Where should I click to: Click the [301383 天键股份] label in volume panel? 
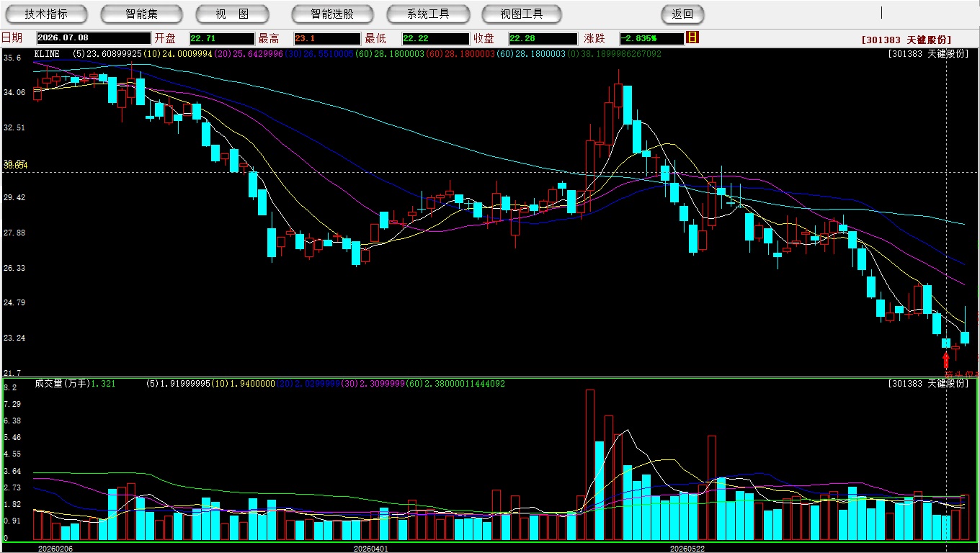[x=929, y=384]
